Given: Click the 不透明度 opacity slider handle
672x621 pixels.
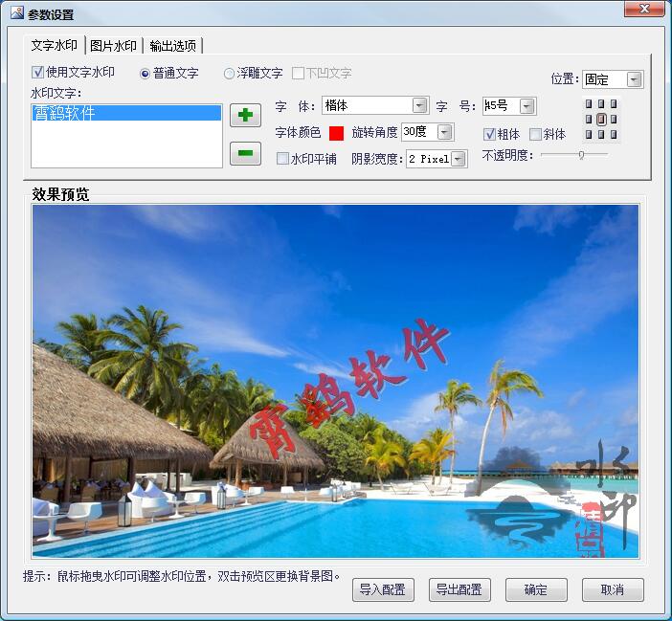Looking at the screenshot, I should click(582, 155).
